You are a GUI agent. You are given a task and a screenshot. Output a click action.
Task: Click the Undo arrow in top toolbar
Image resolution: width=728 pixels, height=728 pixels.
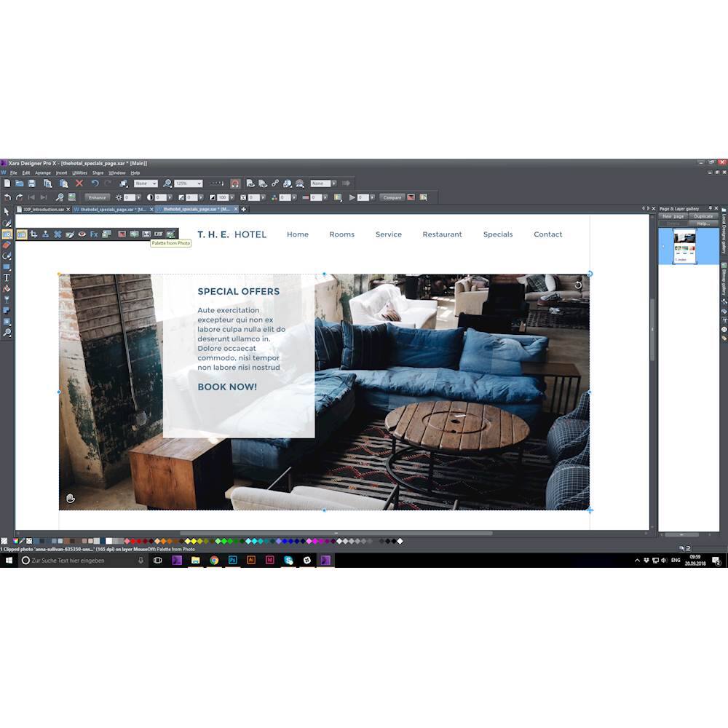(95, 183)
